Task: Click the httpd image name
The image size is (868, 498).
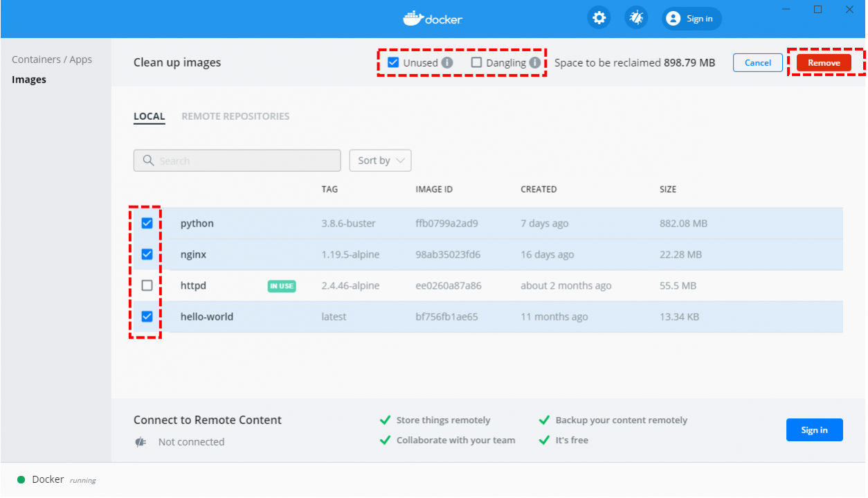Action: click(194, 285)
